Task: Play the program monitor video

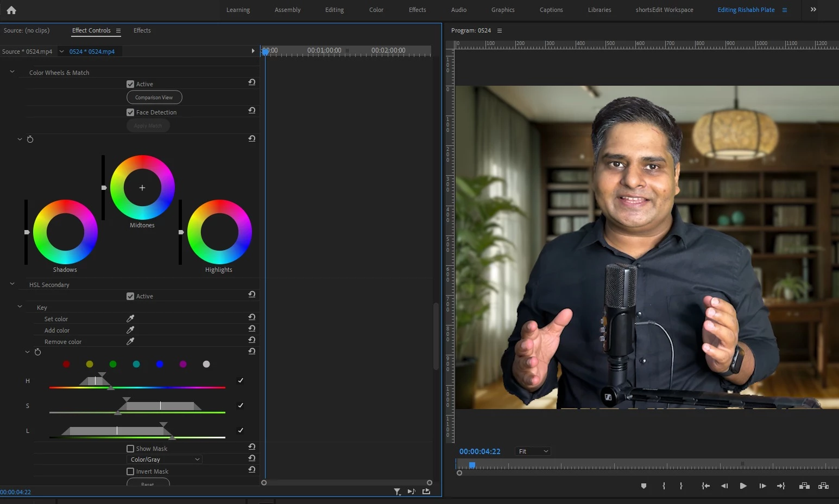Action: (743, 486)
